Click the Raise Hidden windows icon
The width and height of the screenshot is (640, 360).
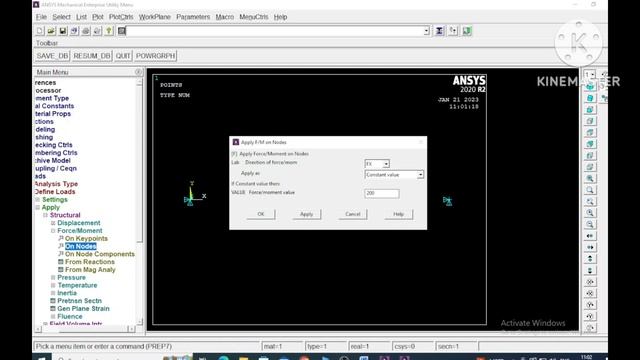(439, 31)
